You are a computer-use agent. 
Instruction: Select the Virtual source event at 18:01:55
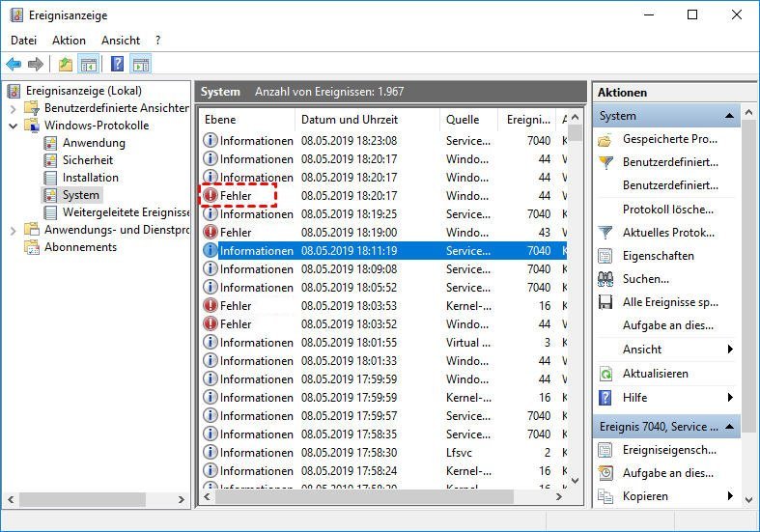click(x=383, y=343)
